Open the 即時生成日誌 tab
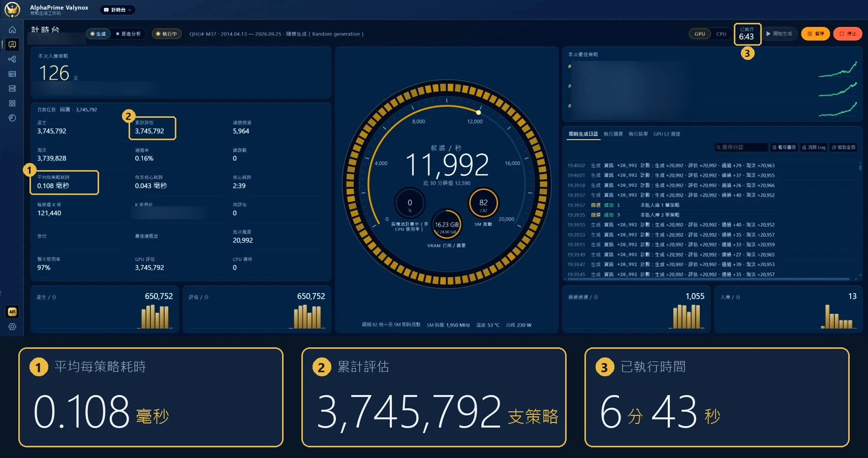The height and width of the screenshot is (458, 868). click(583, 134)
